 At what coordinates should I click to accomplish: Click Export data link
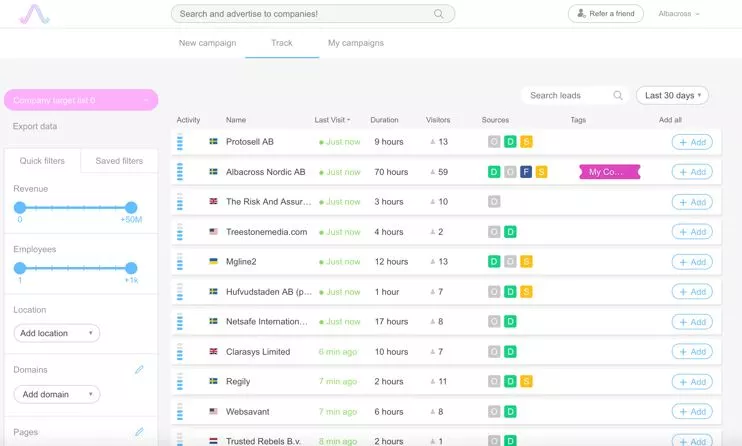[x=35, y=126]
